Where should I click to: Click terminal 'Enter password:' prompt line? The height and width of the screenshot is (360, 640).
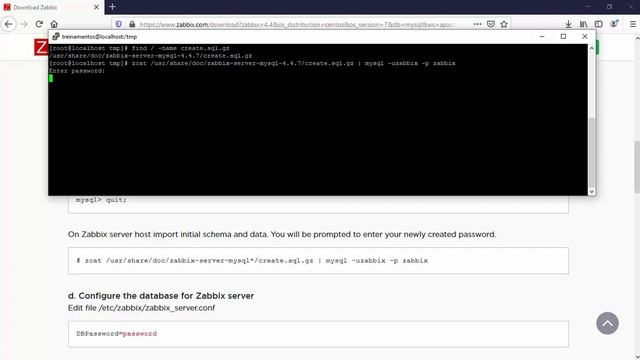pyautogui.click(x=77, y=71)
